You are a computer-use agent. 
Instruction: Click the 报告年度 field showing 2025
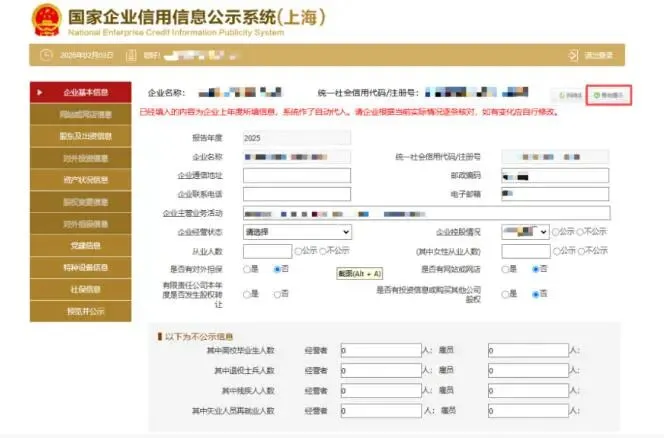(x=297, y=138)
